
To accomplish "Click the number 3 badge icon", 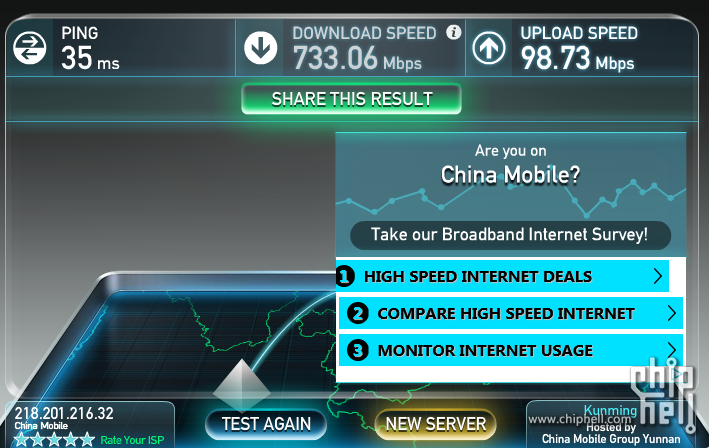I will tap(358, 350).
